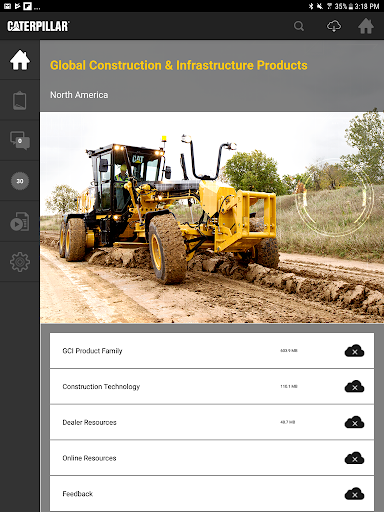Select the 3D badge sidebar icon
The height and width of the screenshot is (512, 384).
20,181
